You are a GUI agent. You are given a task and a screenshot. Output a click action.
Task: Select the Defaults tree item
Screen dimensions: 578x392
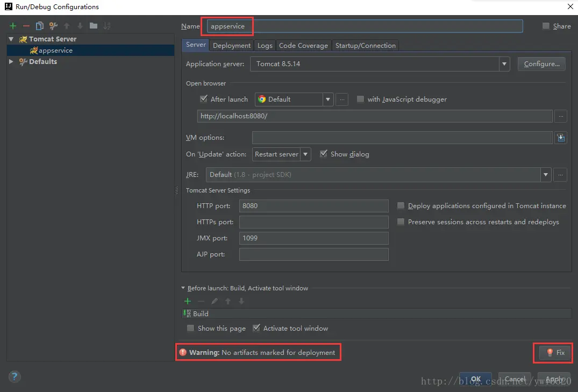tap(43, 62)
